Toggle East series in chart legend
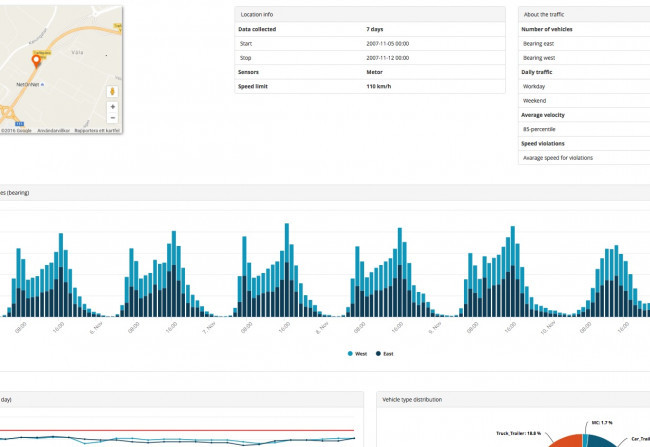 click(385, 354)
